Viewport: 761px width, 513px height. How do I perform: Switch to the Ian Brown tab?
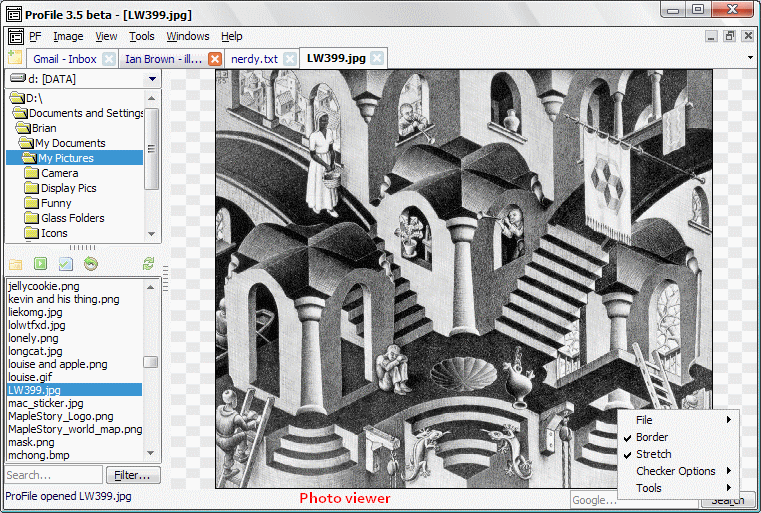[163, 59]
